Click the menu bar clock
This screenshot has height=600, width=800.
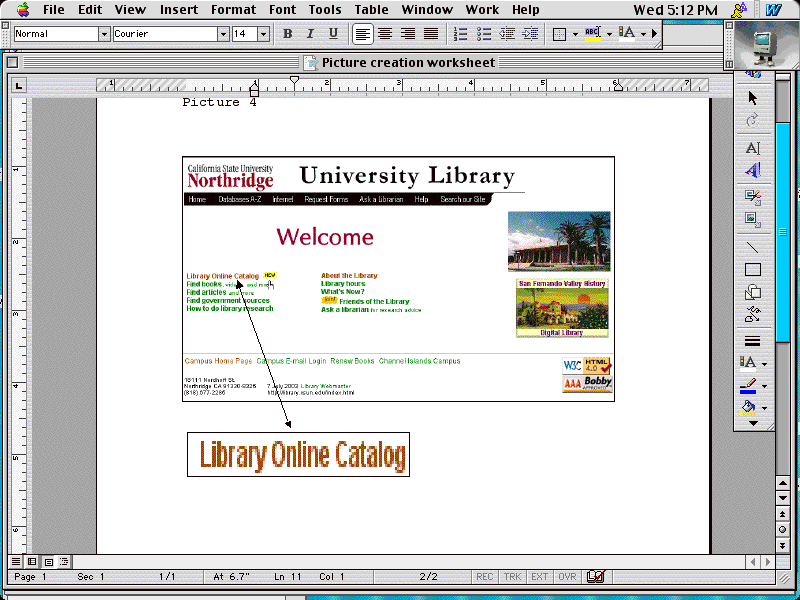pos(676,10)
